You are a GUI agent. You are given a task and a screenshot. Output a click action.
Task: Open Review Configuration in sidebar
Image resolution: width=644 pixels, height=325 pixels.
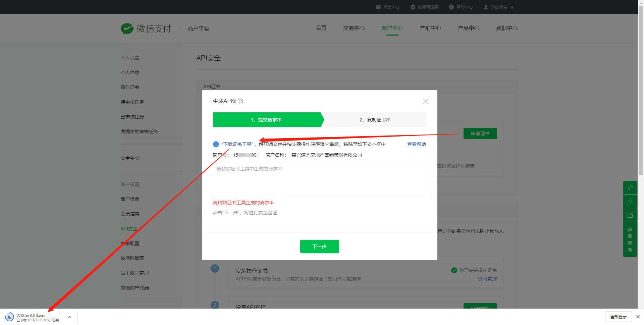(x=130, y=243)
